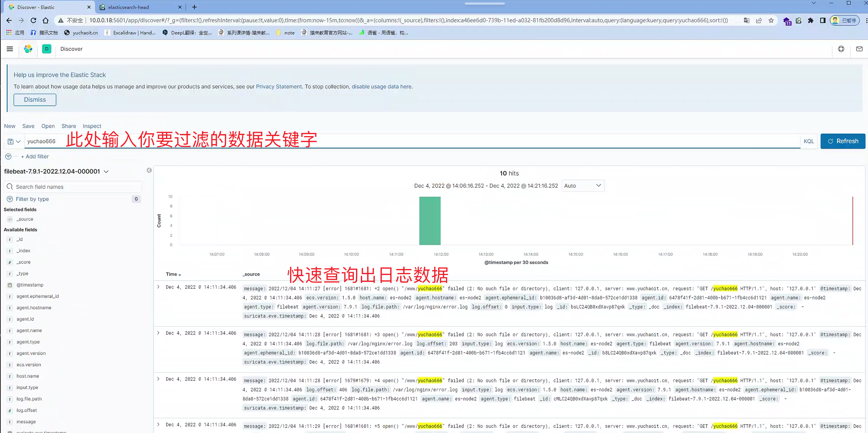Collapse the field sidebar arrow icon

click(149, 170)
